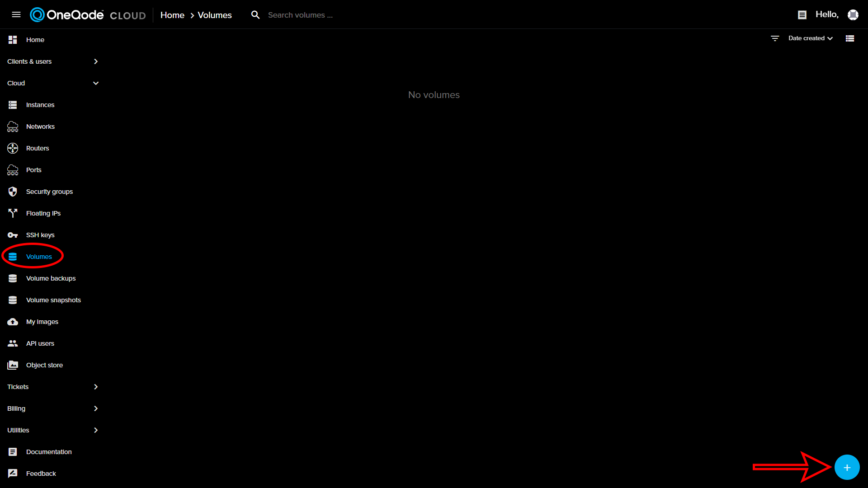Click the user avatar in top right
Screen dimensions: 868x488
(x=854, y=14)
